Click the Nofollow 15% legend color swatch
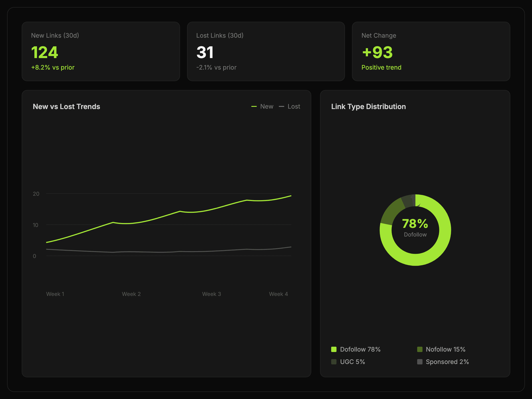The height and width of the screenshot is (399, 532). [419, 349]
